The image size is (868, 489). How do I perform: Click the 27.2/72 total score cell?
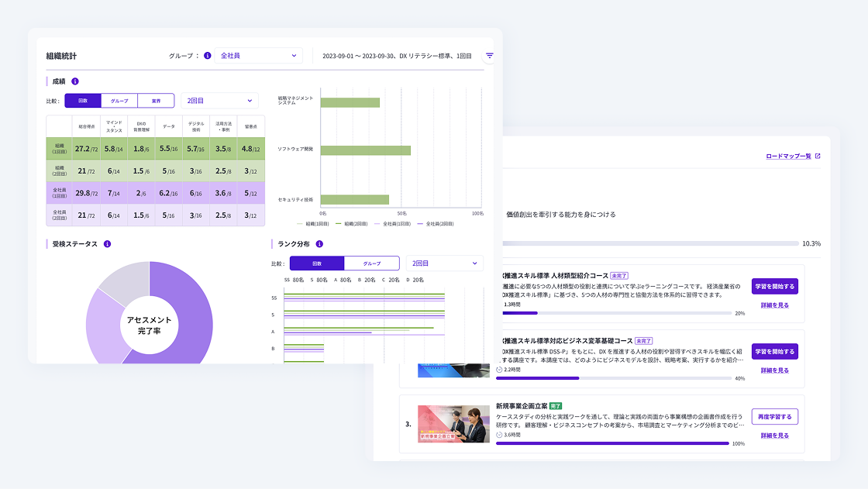click(86, 149)
